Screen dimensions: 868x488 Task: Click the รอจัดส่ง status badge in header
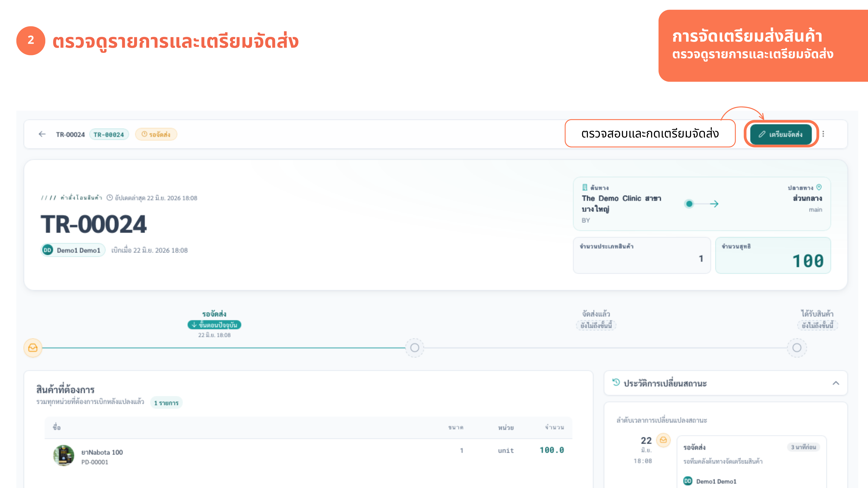point(156,134)
